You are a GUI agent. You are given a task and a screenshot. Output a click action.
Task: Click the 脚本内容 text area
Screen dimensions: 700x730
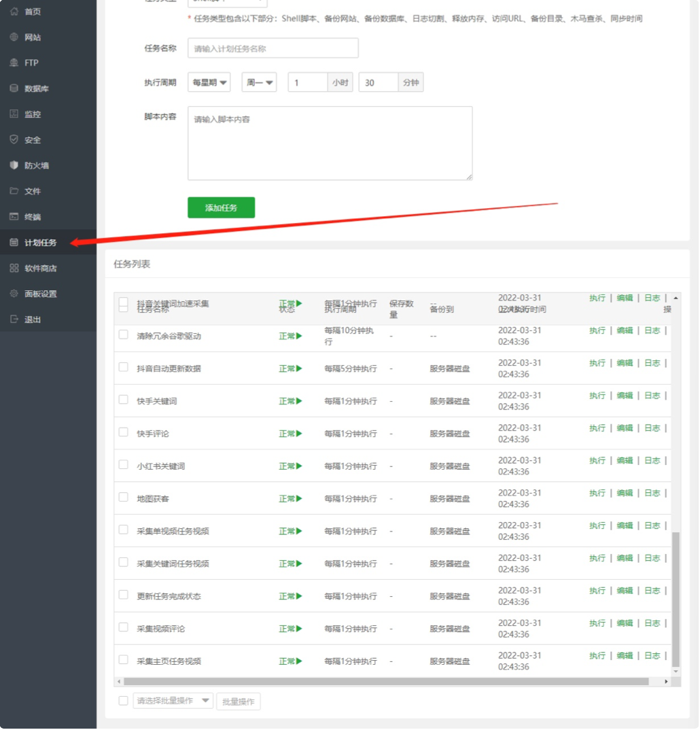pos(330,143)
